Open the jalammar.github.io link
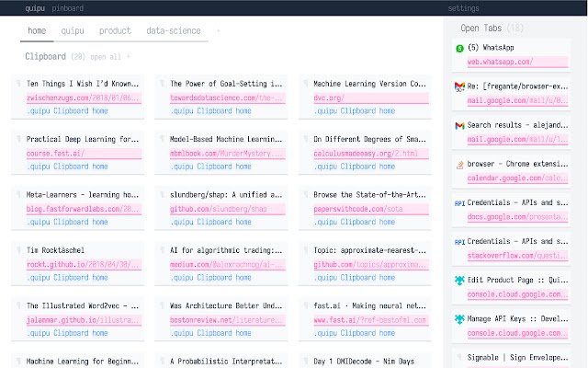The image size is (588, 368). [84, 320]
